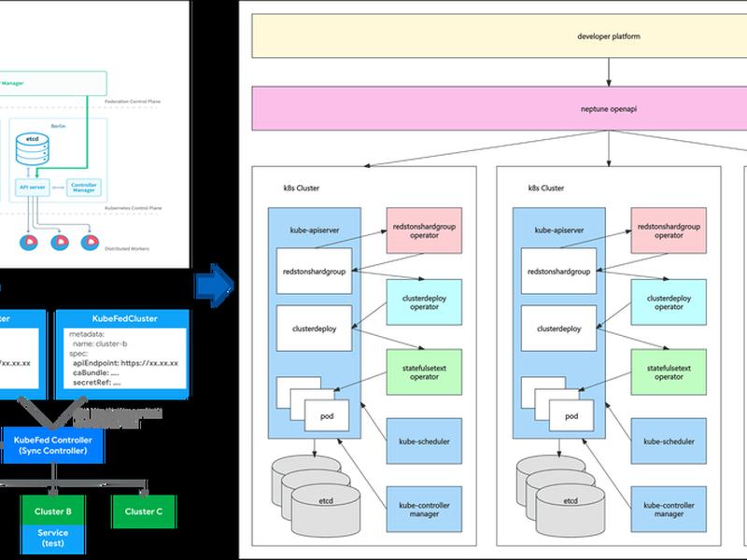Select the Service (test) box under Cluster B
Image resolution: width=747 pixels, height=560 pixels.
tap(53, 539)
